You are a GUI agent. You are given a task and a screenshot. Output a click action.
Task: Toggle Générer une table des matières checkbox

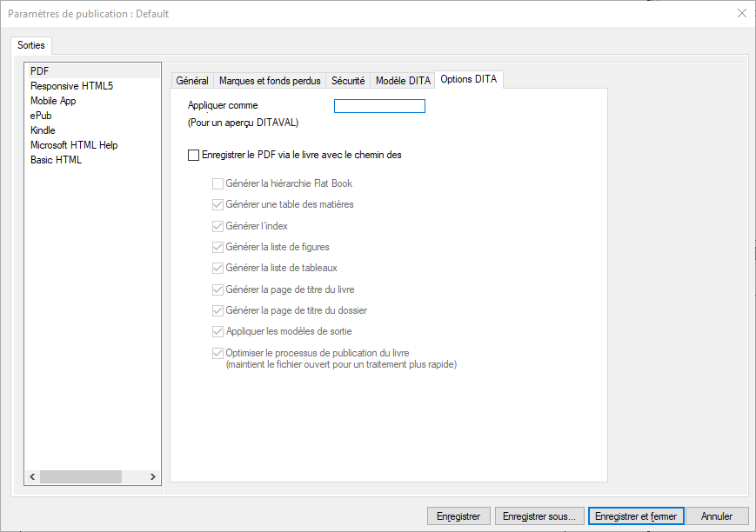(x=217, y=205)
